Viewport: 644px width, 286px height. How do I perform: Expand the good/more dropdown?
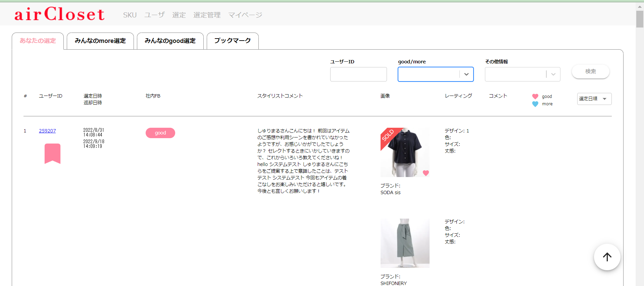466,74
